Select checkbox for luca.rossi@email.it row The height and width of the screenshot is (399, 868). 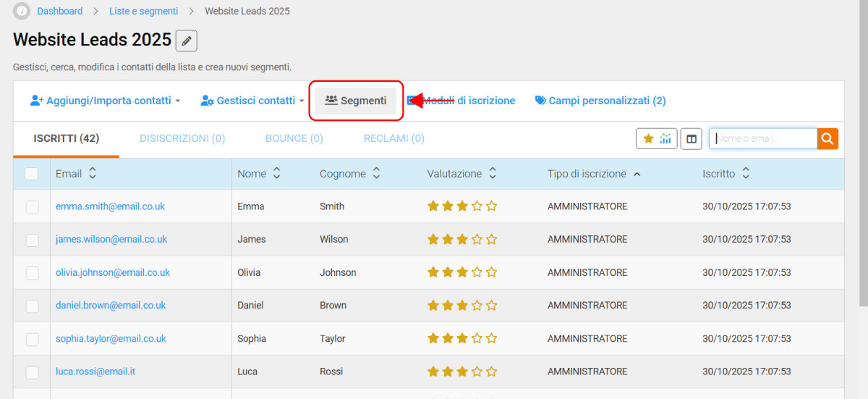tap(32, 372)
